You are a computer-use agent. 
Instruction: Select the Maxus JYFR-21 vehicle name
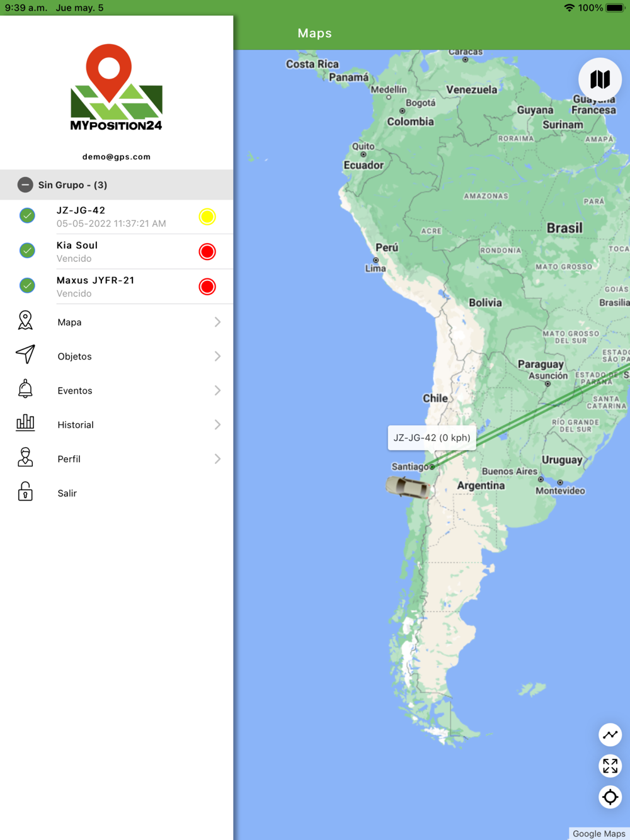click(95, 280)
